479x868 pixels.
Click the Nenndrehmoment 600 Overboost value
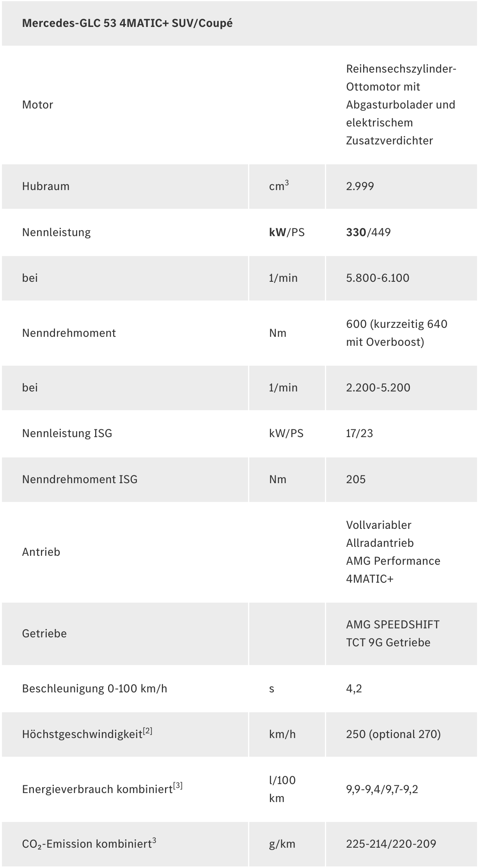(x=396, y=333)
